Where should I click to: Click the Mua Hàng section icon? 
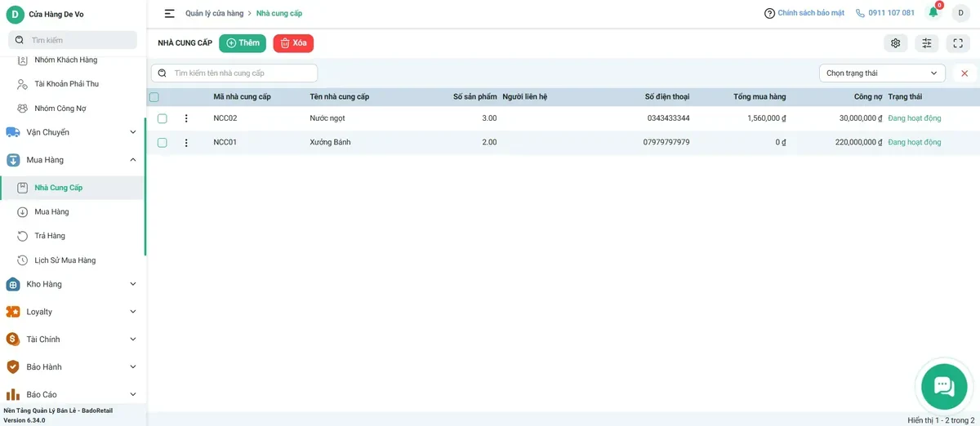pos(13,160)
